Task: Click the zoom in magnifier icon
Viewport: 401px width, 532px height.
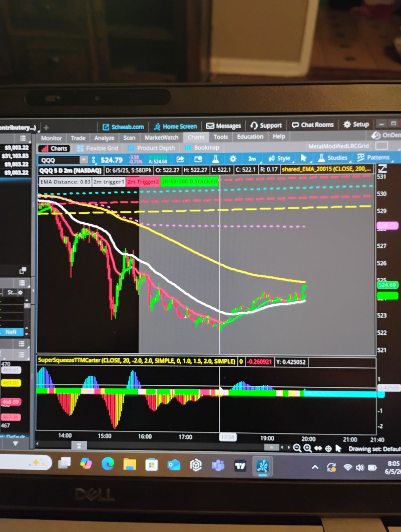Action: point(307,448)
